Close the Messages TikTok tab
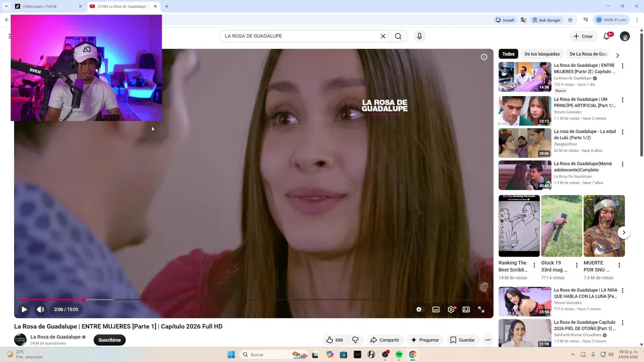The height and width of the screenshot is (362, 644). 80,7
